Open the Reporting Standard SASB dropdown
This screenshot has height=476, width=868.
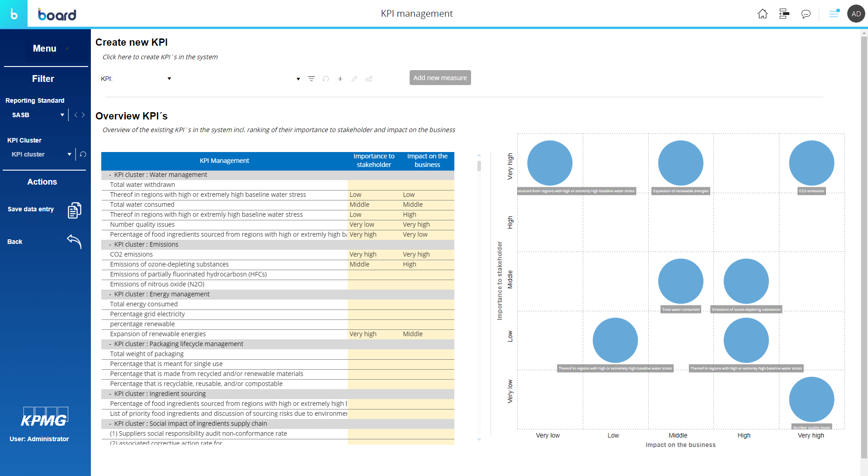pyautogui.click(x=62, y=115)
